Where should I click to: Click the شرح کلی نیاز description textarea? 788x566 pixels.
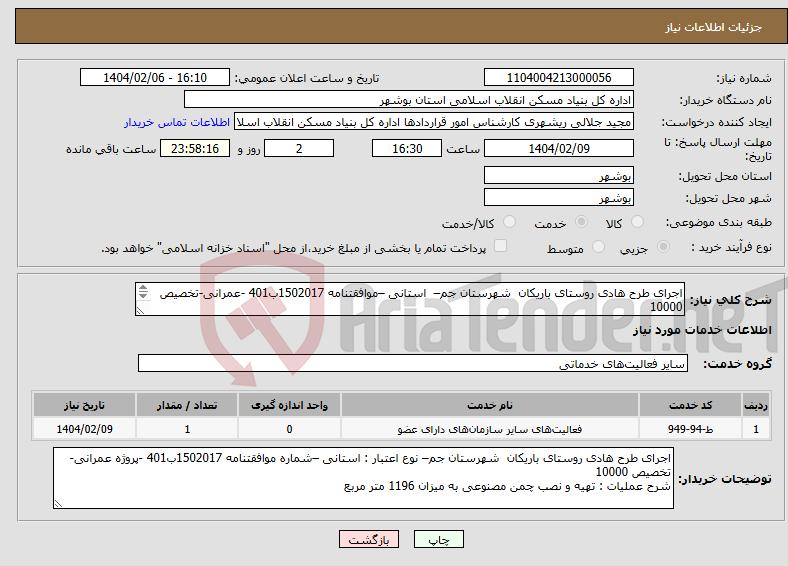pos(410,299)
